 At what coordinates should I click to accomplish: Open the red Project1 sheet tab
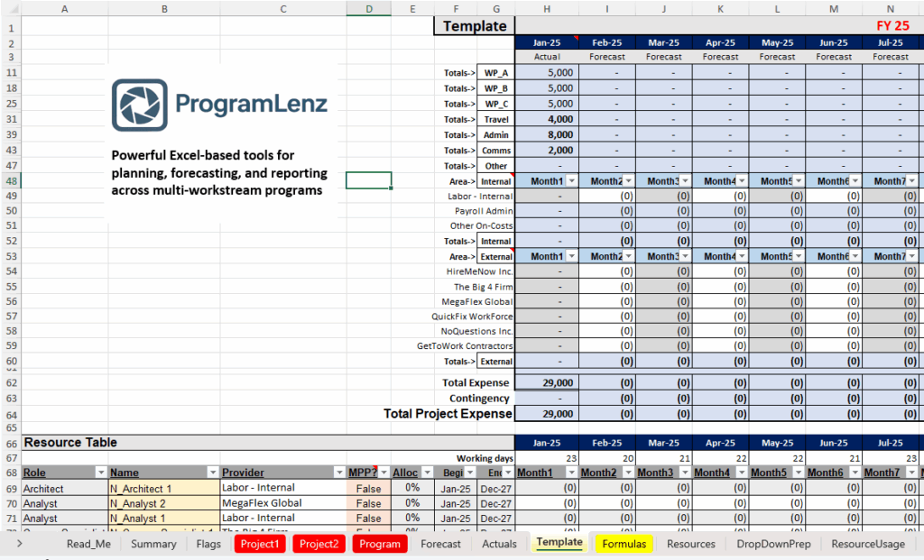[260, 544]
